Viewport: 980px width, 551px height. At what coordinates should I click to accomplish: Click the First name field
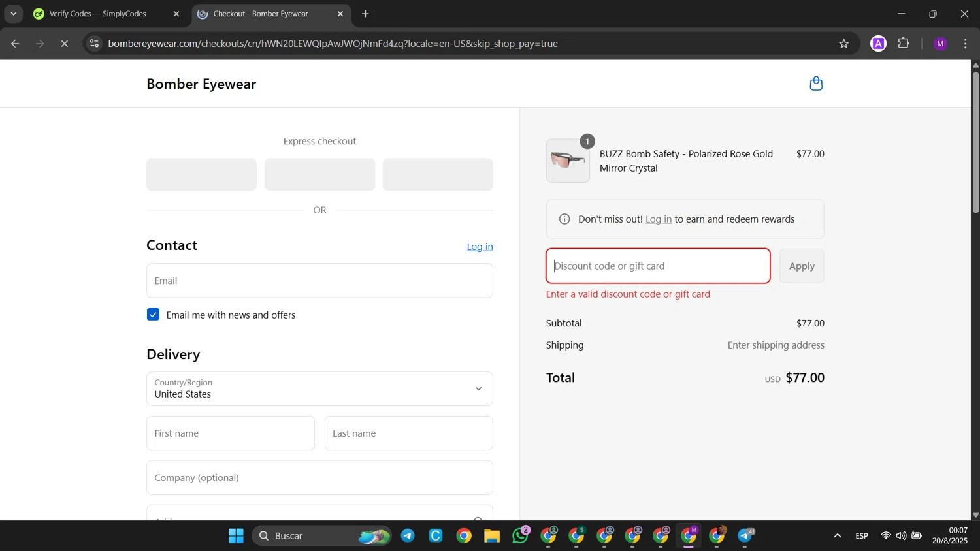(x=231, y=433)
